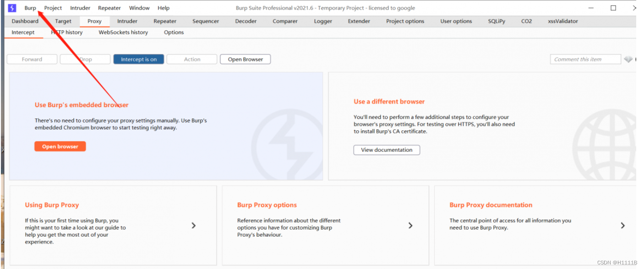Image resolution: width=644 pixels, height=269 pixels.
Task: Open the Sequencer tab
Action: pos(205,21)
